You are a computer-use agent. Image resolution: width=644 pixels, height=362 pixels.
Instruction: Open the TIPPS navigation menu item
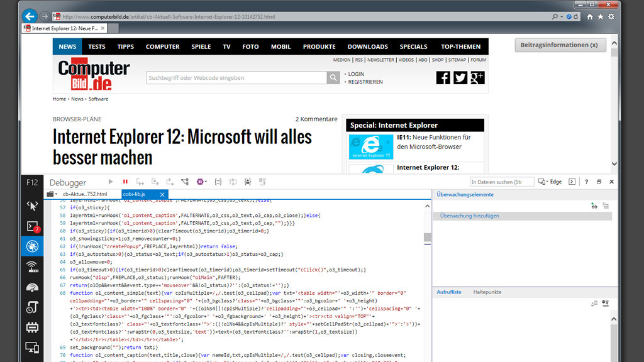pos(125,47)
